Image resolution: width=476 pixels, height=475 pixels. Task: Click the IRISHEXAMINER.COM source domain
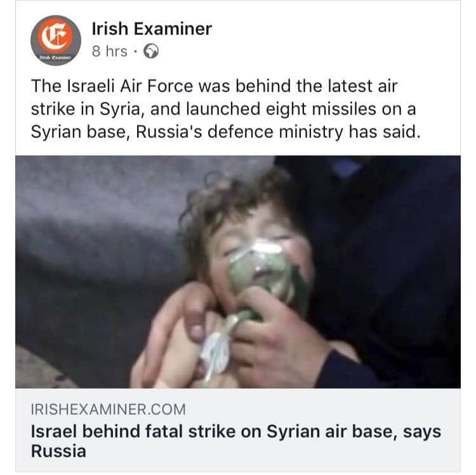point(108,409)
